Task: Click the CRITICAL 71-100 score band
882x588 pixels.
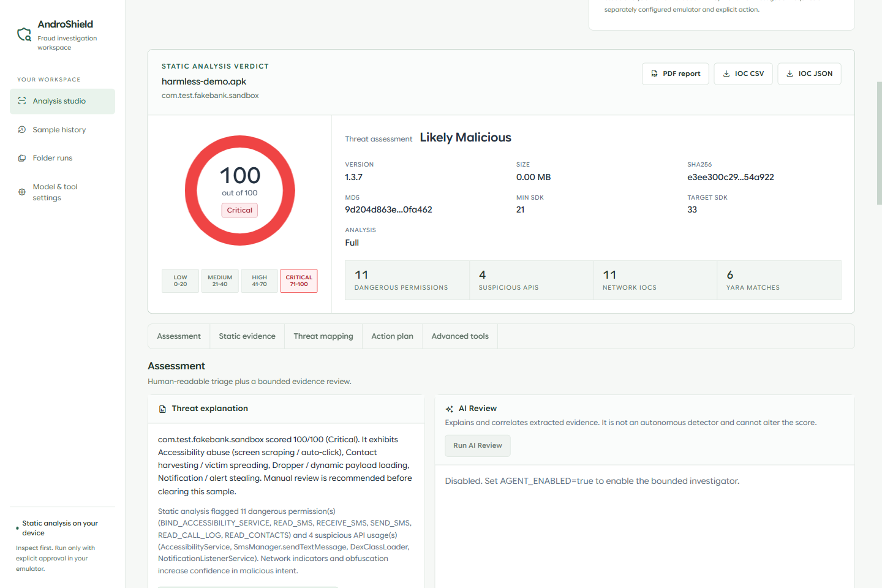Action: click(299, 281)
